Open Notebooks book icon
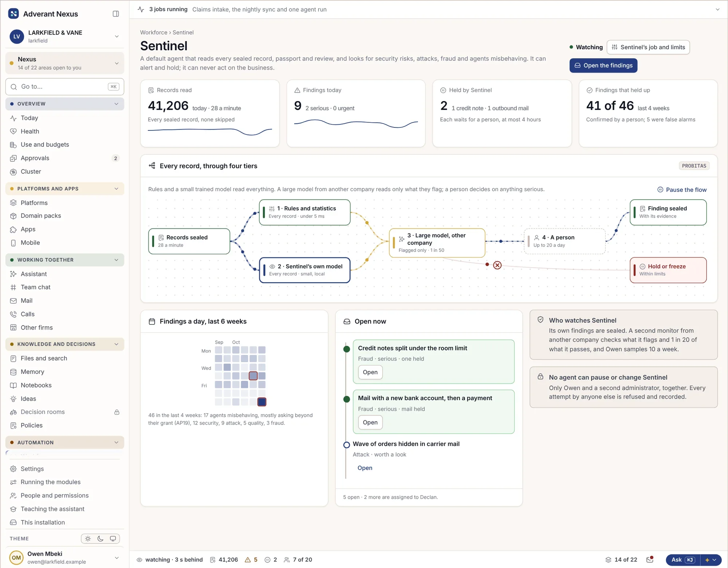This screenshot has width=728, height=568. point(13,385)
